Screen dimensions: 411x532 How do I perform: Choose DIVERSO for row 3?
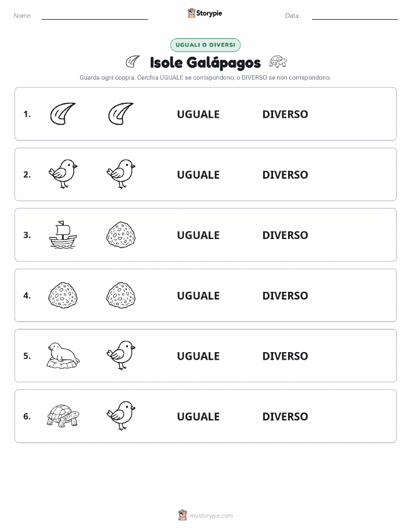coord(285,235)
